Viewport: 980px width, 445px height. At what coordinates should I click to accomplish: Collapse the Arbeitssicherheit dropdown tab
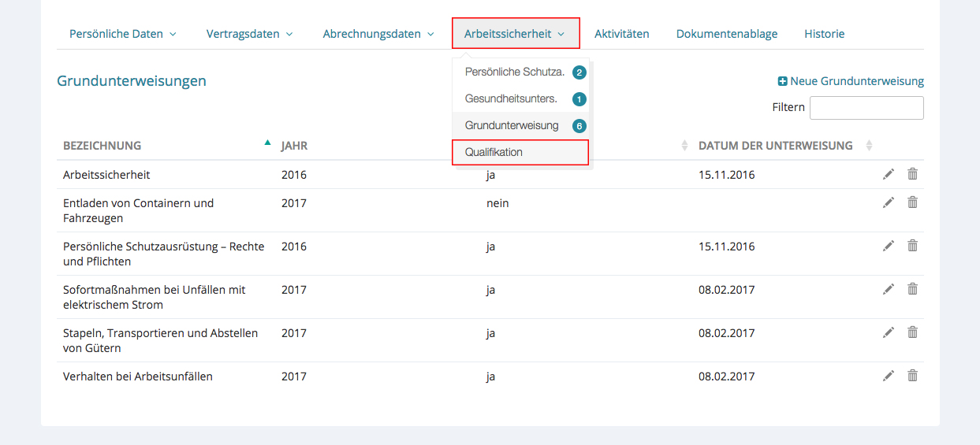pyautogui.click(x=515, y=34)
